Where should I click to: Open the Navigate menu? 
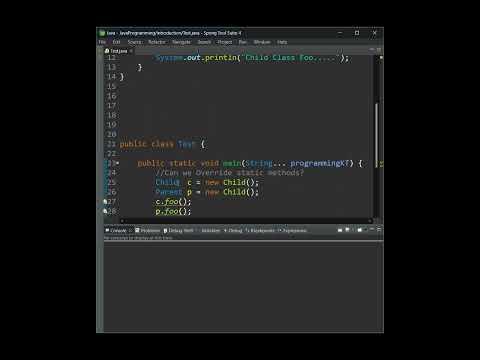click(x=181, y=42)
